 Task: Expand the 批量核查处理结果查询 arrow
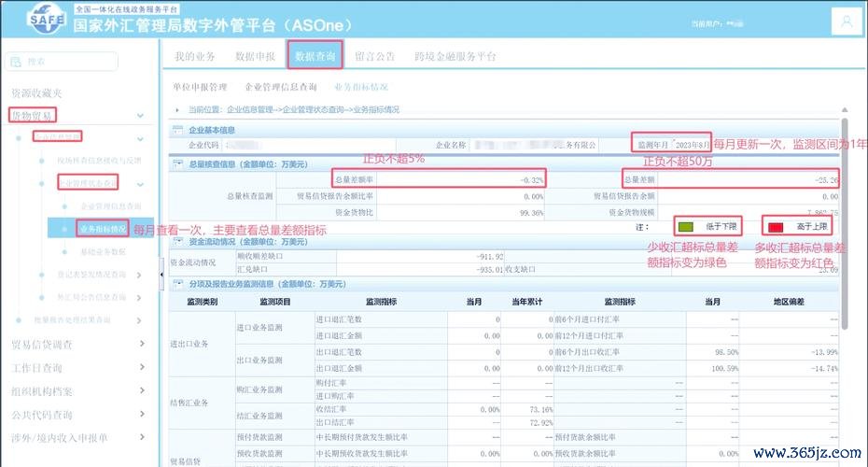pyautogui.click(x=139, y=320)
